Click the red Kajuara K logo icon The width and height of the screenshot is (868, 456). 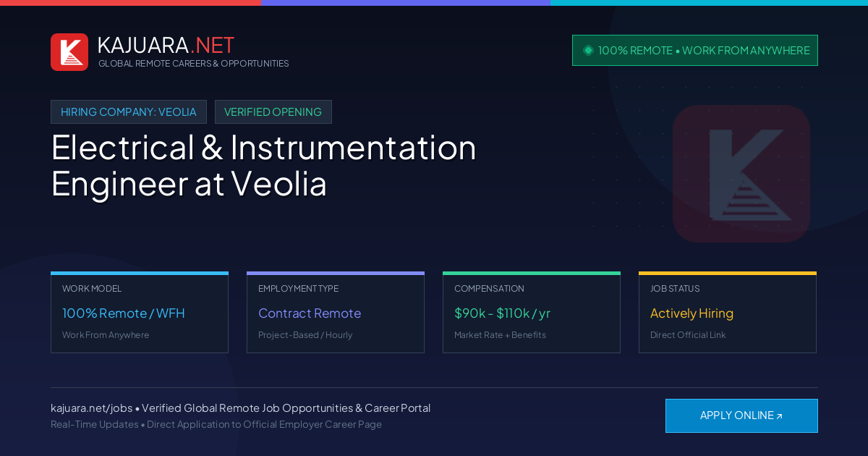pos(69,52)
